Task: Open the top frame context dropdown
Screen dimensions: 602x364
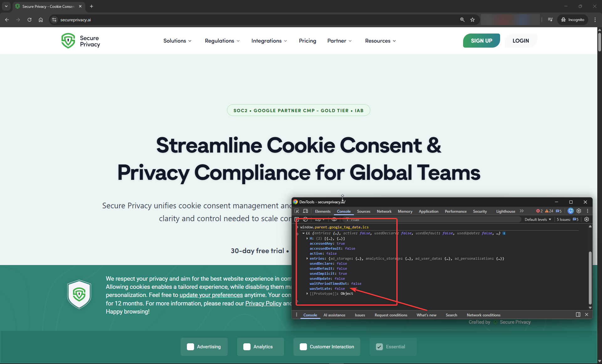Action: click(319, 219)
